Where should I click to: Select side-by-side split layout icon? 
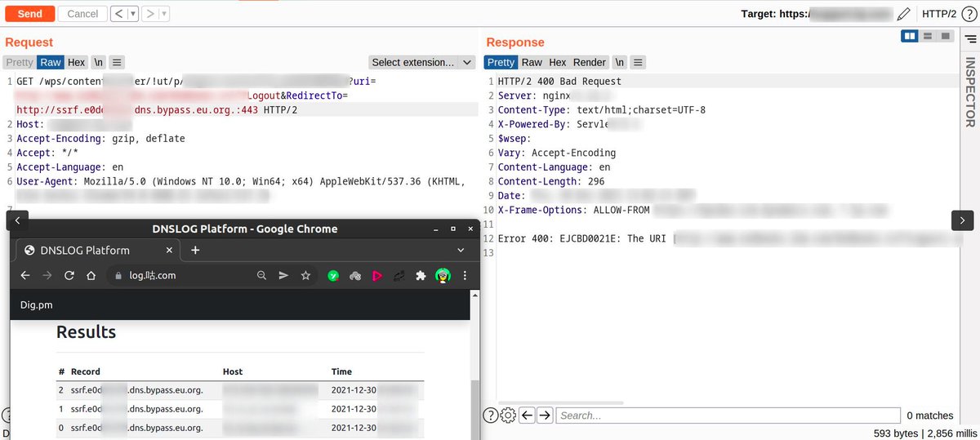(909, 36)
